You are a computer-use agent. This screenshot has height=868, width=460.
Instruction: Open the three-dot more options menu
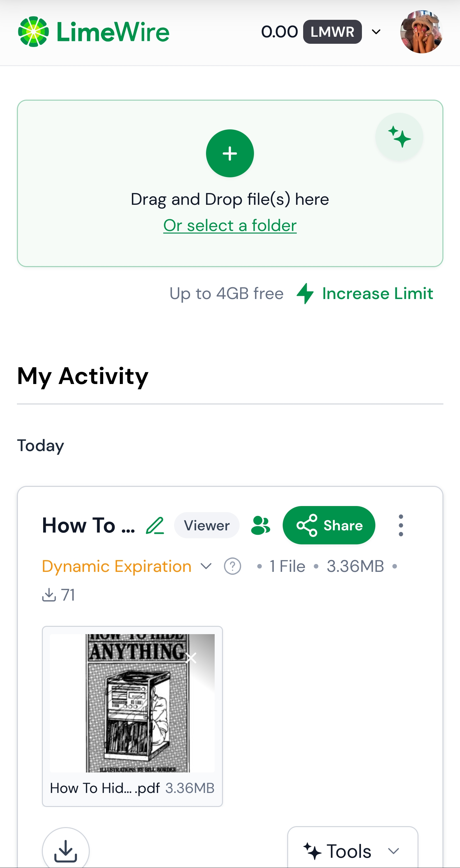pyautogui.click(x=400, y=526)
